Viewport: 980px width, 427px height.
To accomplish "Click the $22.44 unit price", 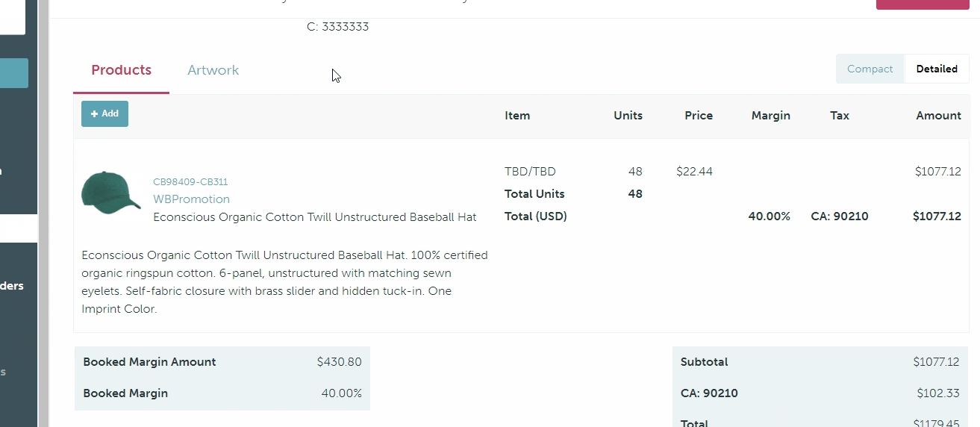I will 694,172.
